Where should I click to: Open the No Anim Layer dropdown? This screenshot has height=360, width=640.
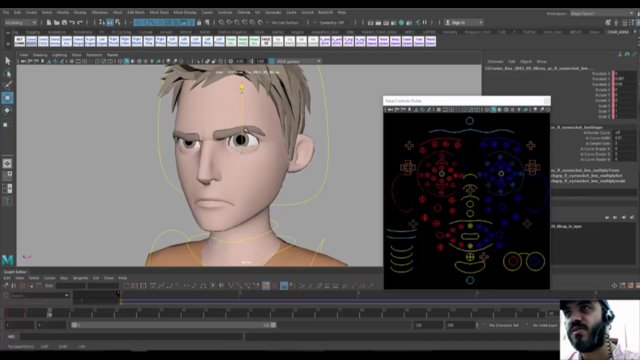click(545, 325)
